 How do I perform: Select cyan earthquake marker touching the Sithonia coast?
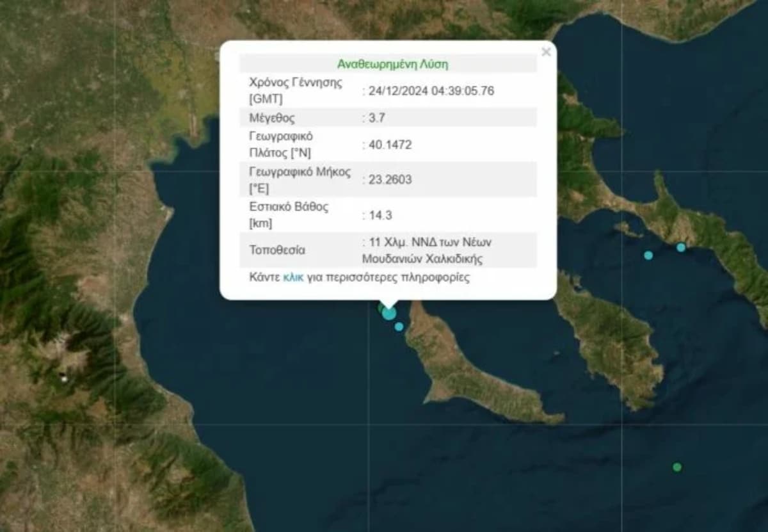coord(681,247)
